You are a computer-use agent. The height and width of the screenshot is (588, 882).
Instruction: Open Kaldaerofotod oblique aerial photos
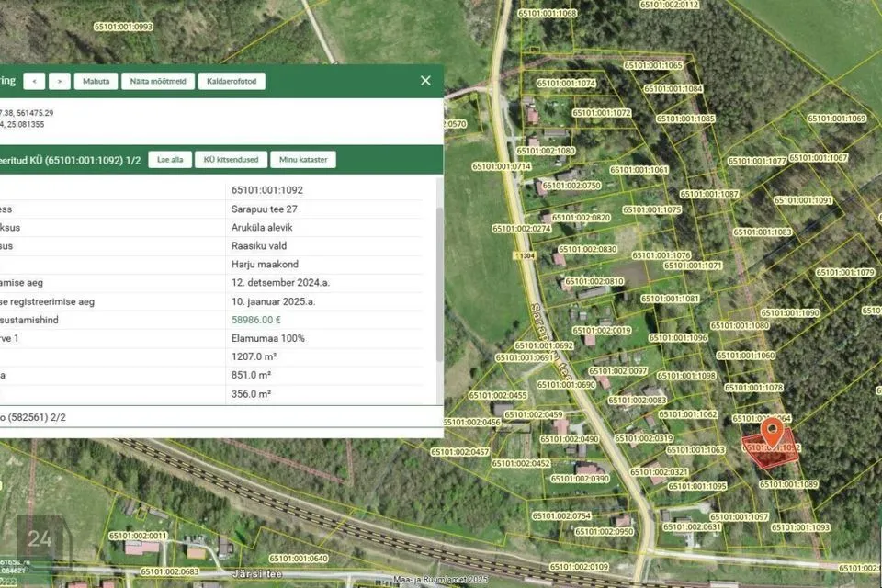click(x=232, y=81)
